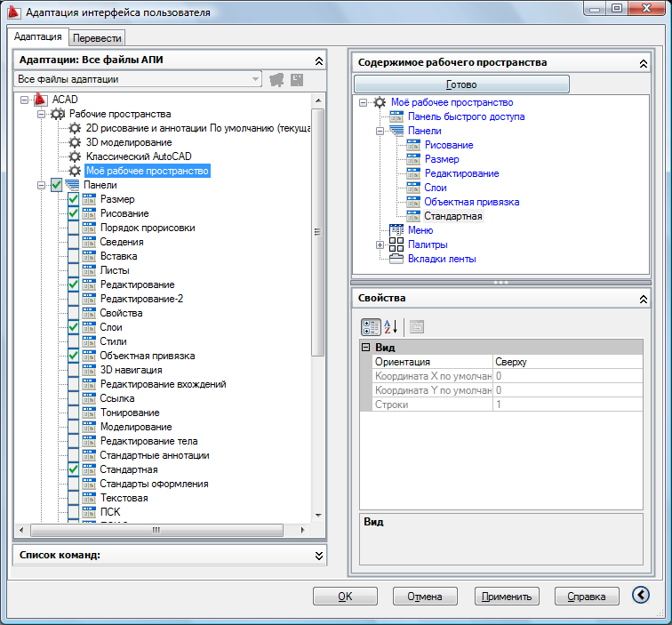The height and width of the screenshot is (625, 672).
Task: Select Вкладки ленты in workspace contents
Action: point(442,259)
